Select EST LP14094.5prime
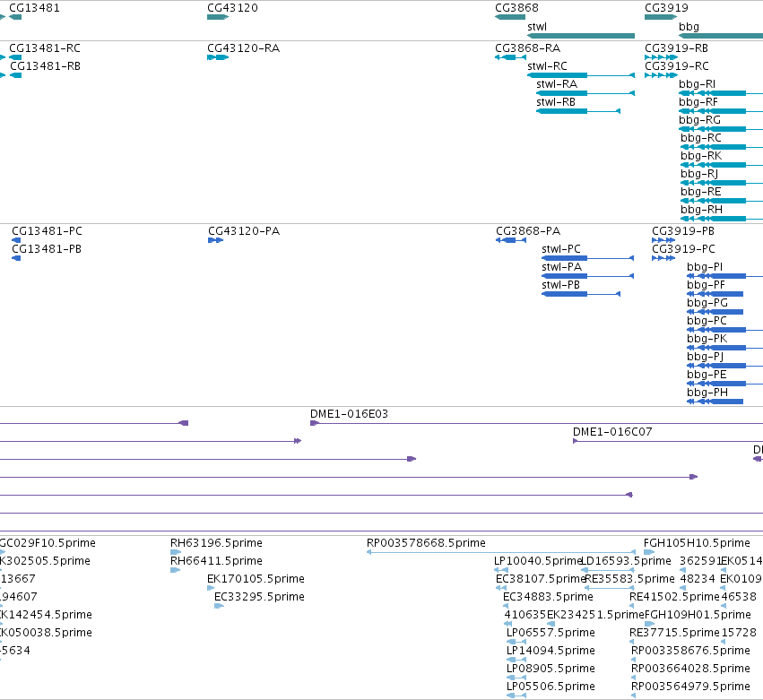The image size is (763, 700). point(551,651)
